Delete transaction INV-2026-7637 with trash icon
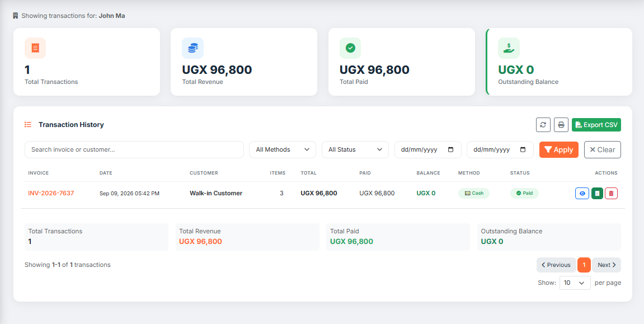The width and height of the screenshot is (644, 324). point(611,194)
